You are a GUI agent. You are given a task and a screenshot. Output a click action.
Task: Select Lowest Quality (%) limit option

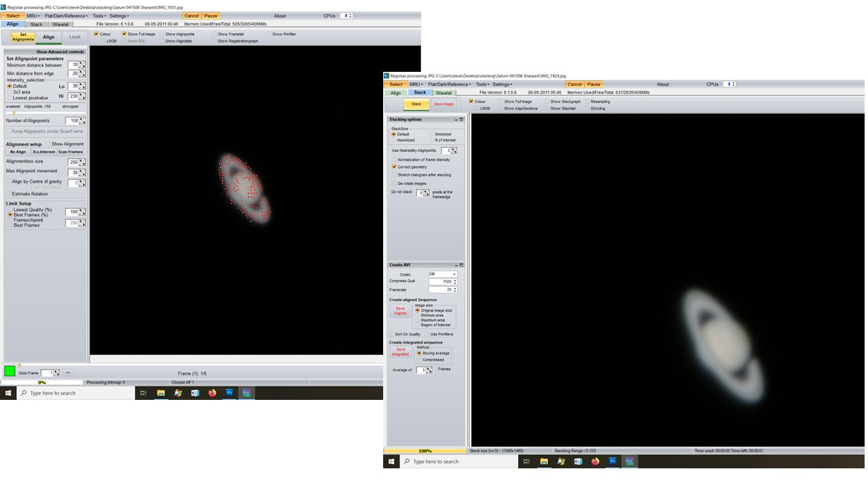pyautogui.click(x=9, y=210)
